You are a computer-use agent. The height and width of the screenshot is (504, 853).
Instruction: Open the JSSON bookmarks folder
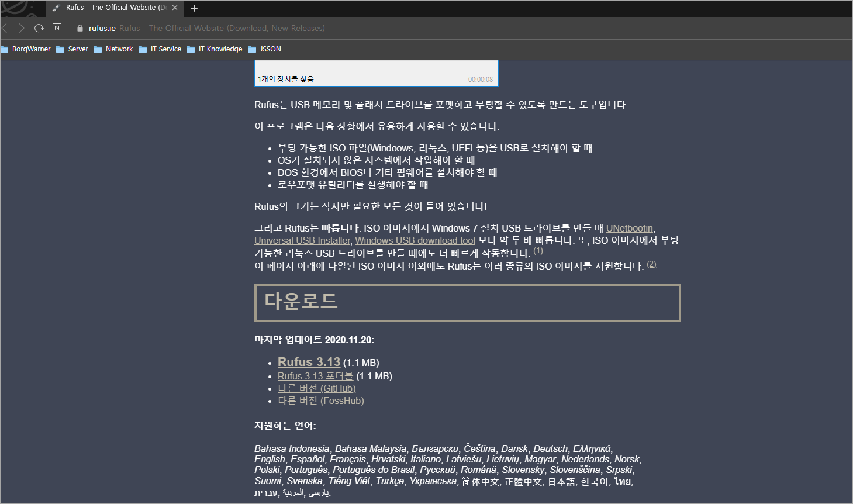[x=265, y=49]
